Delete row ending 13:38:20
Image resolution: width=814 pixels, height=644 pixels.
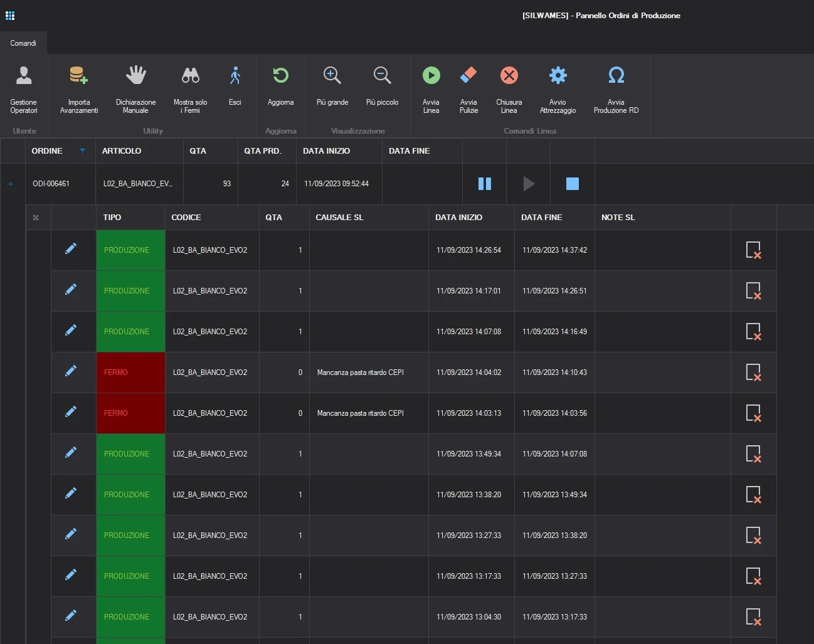pos(753,536)
